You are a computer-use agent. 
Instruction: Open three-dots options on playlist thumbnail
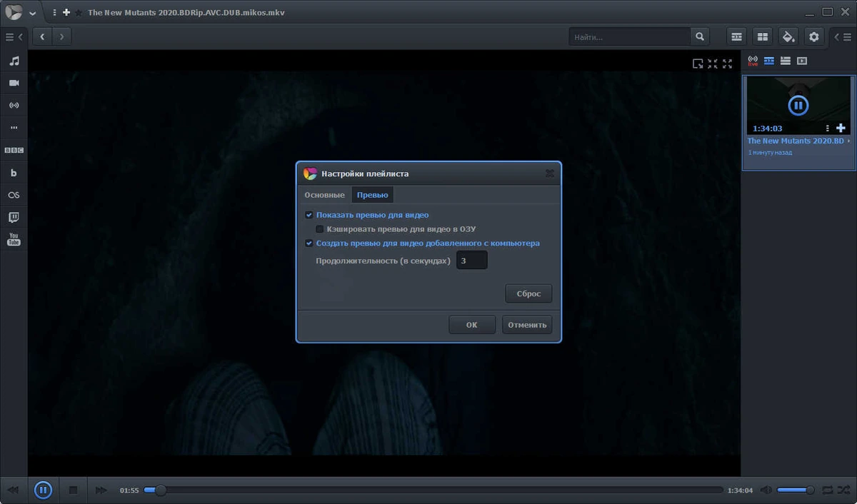(828, 128)
